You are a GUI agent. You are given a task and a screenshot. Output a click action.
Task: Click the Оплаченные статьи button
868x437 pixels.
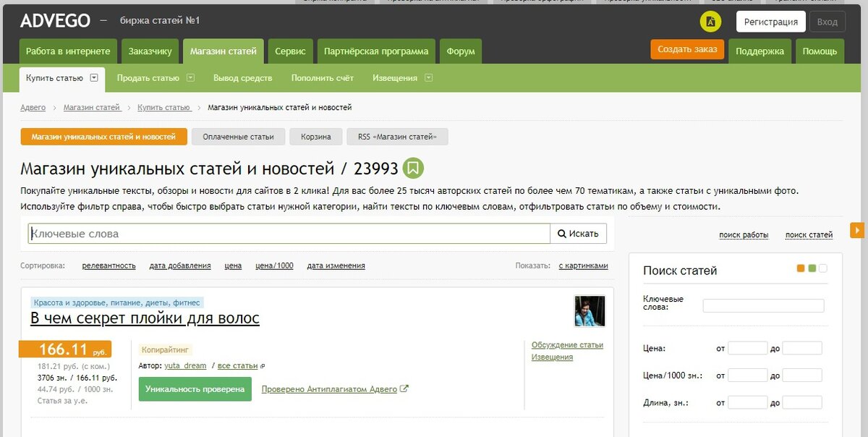click(x=239, y=137)
